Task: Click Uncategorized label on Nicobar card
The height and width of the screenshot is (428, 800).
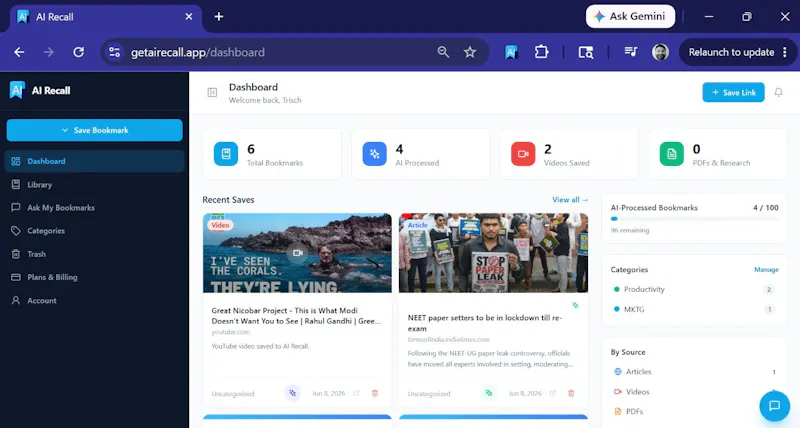Action: (233, 394)
